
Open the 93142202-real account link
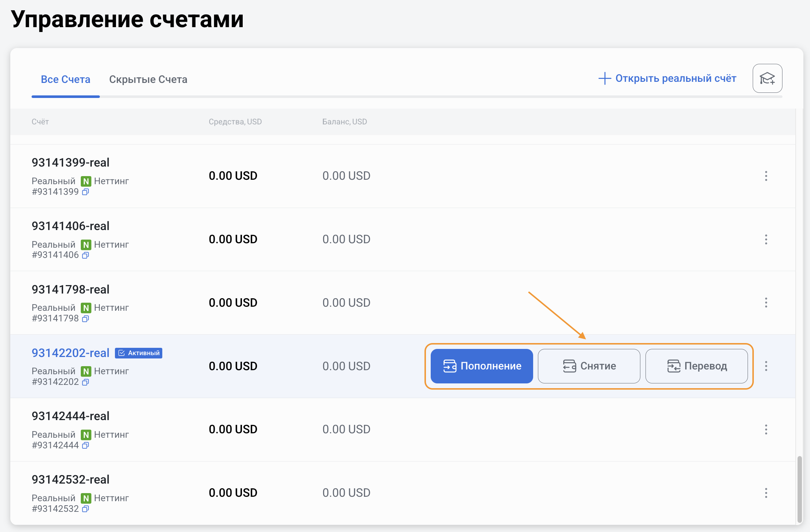point(70,353)
